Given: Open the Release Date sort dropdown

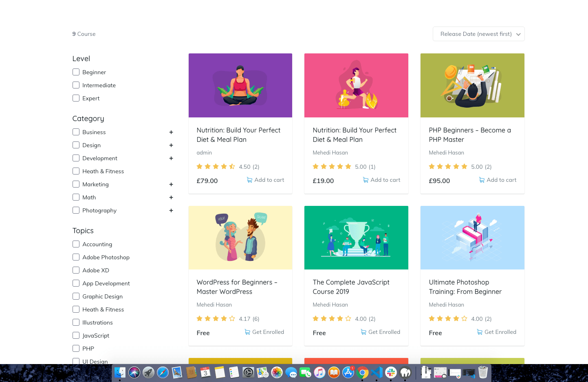Looking at the screenshot, I should [x=478, y=34].
